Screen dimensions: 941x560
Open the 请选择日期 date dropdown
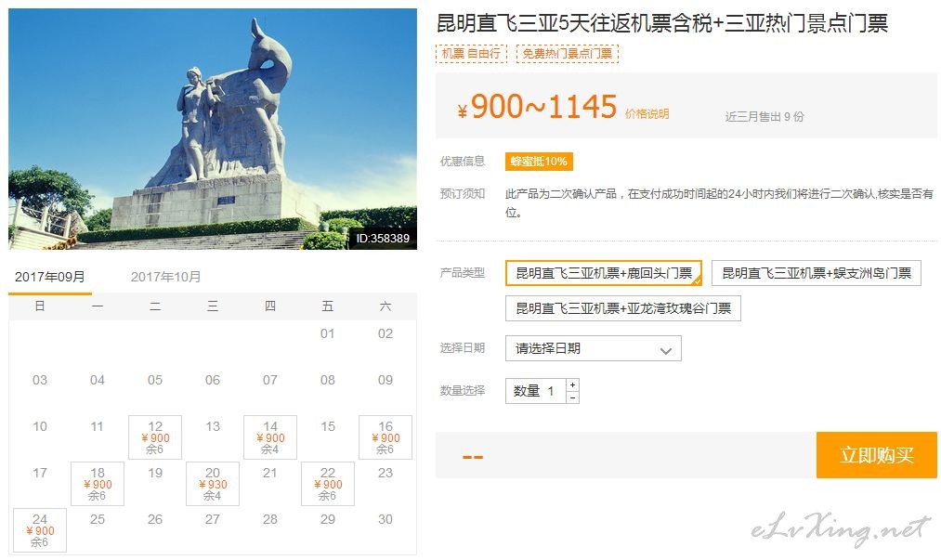click(x=593, y=349)
